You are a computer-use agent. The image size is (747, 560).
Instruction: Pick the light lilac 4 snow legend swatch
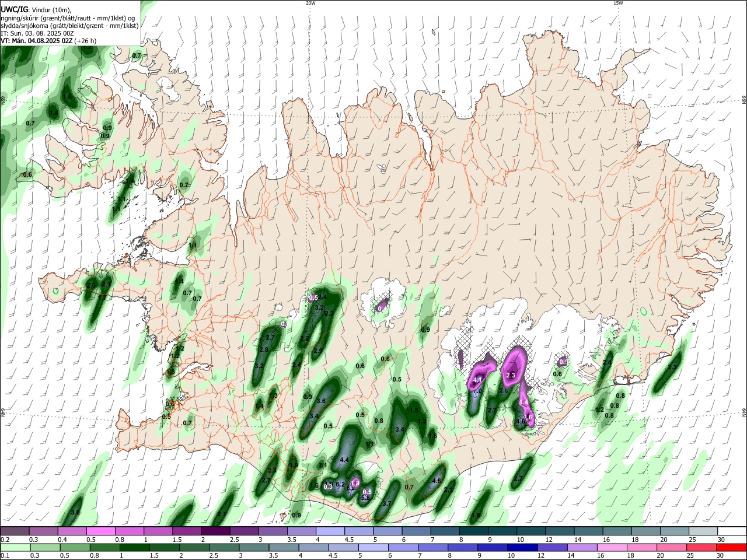pos(330,531)
